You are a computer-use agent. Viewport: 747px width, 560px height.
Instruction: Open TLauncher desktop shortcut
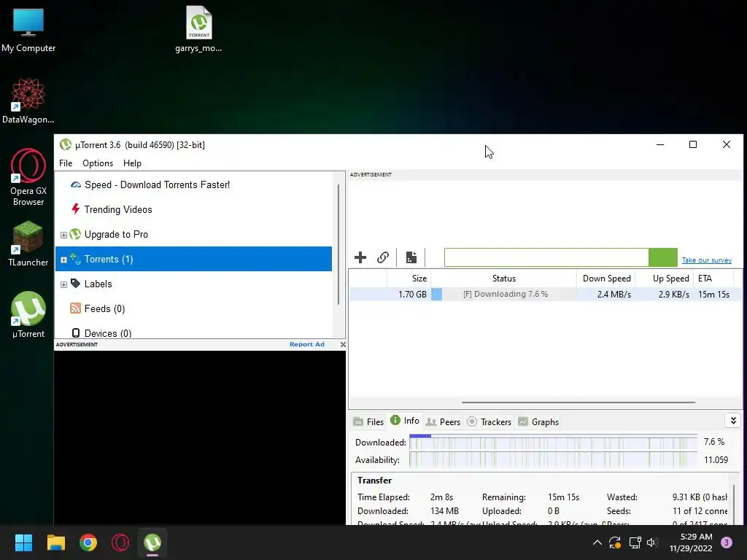point(28,244)
